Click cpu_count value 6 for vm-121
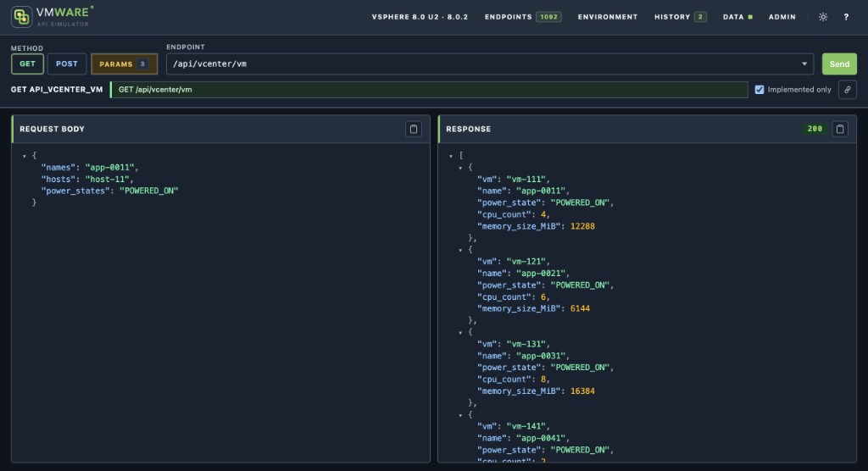 [543, 297]
